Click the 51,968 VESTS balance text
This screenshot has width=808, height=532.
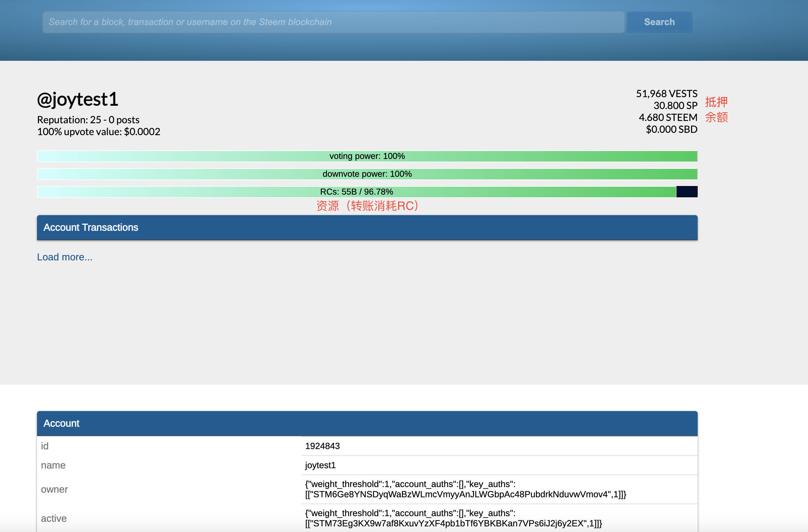[x=666, y=94]
